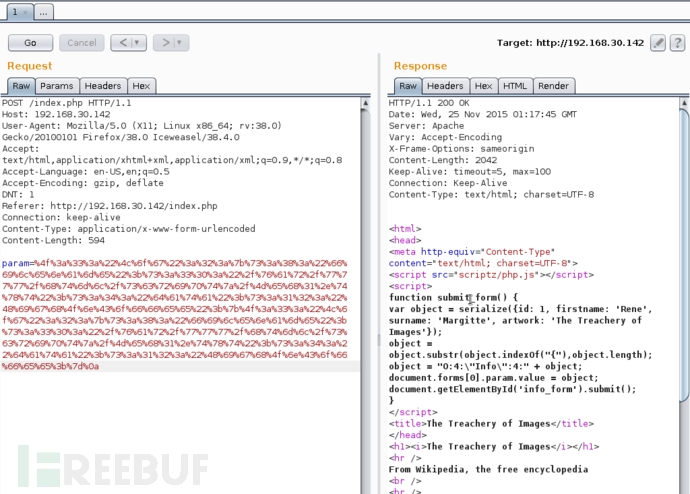This screenshot has height=494, width=690.
Task: Close Repeater tab 1 with its x
Action: tap(25, 12)
